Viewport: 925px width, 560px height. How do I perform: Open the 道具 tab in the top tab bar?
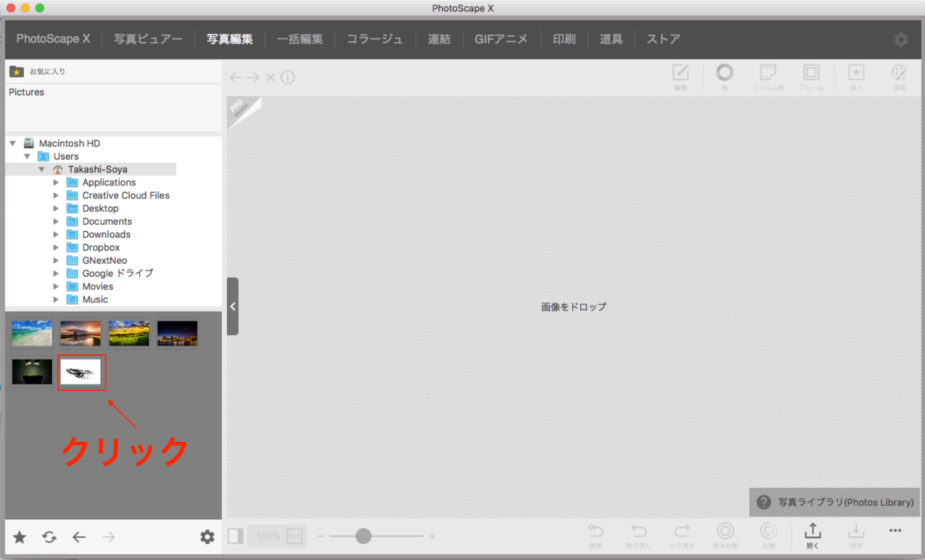coord(611,39)
